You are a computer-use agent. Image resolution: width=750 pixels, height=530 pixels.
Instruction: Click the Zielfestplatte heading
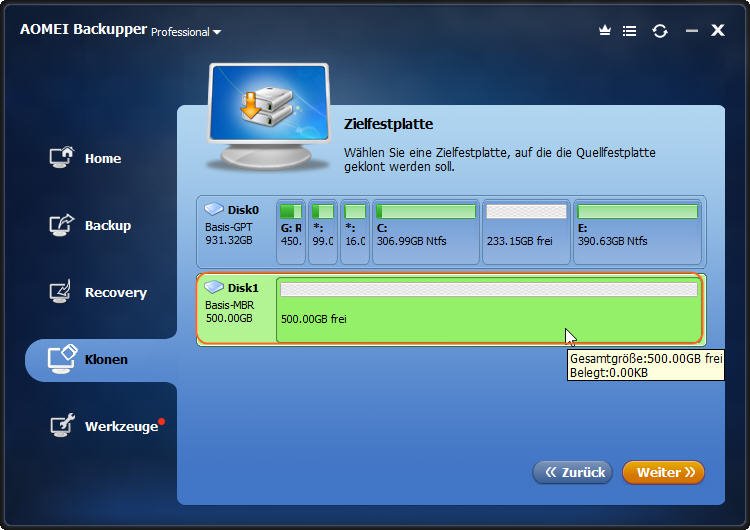(x=388, y=124)
